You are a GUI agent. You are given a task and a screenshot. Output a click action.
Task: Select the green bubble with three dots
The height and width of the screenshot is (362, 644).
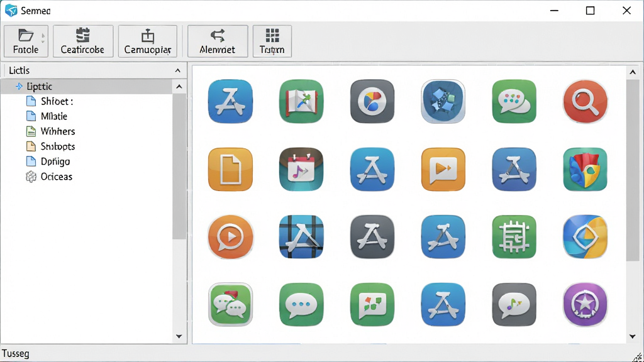301,305
